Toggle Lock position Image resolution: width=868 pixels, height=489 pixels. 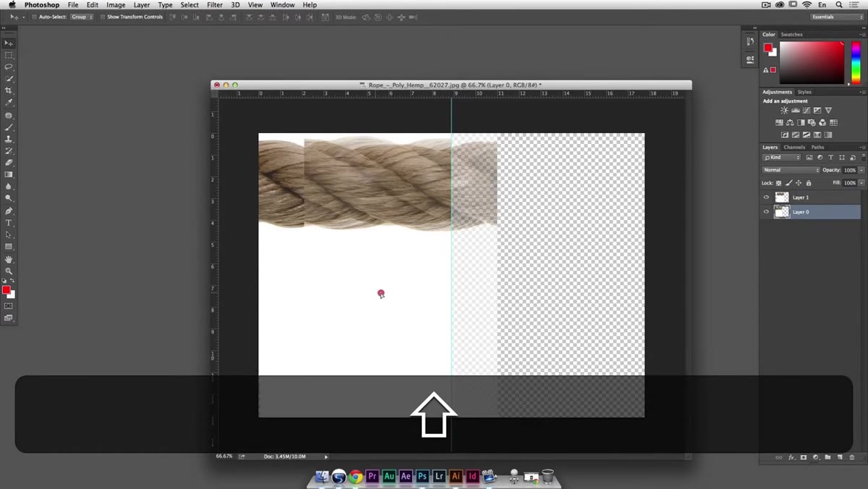pyautogui.click(x=799, y=183)
